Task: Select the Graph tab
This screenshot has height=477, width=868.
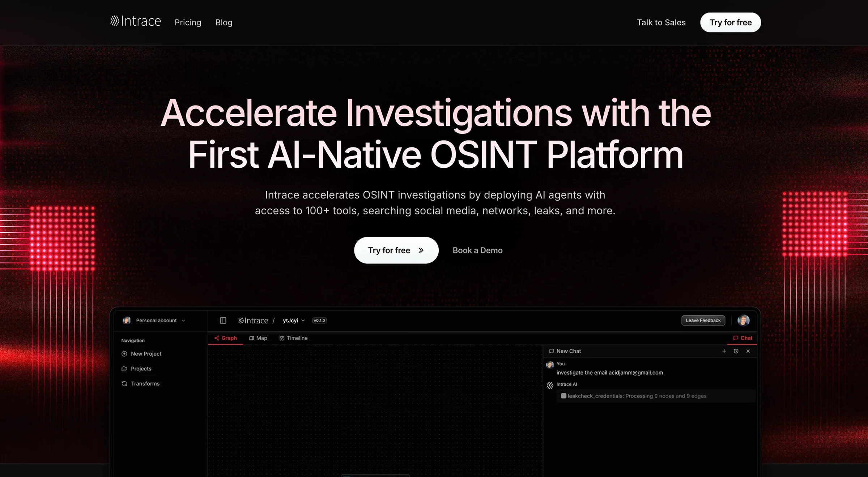Action: [x=226, y=338]
